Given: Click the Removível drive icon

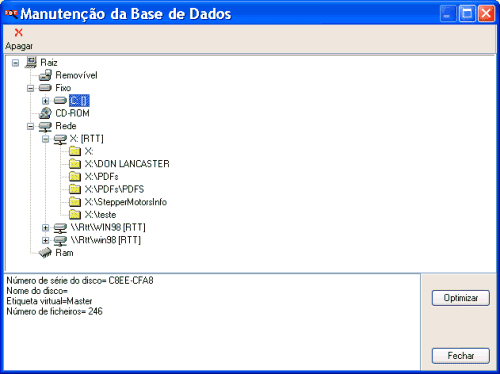Looking at the screenshot, I should click(x=45, y=75).
